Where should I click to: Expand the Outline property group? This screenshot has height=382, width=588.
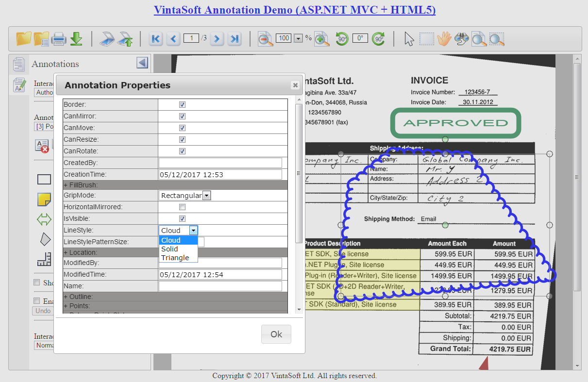175,296
